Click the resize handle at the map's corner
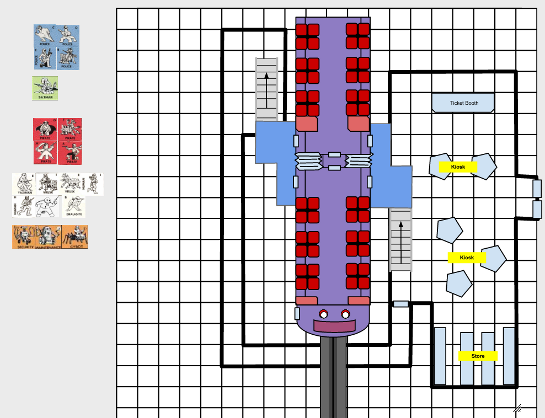The height and width of the screenshot is (418, 545). (518, 408)
